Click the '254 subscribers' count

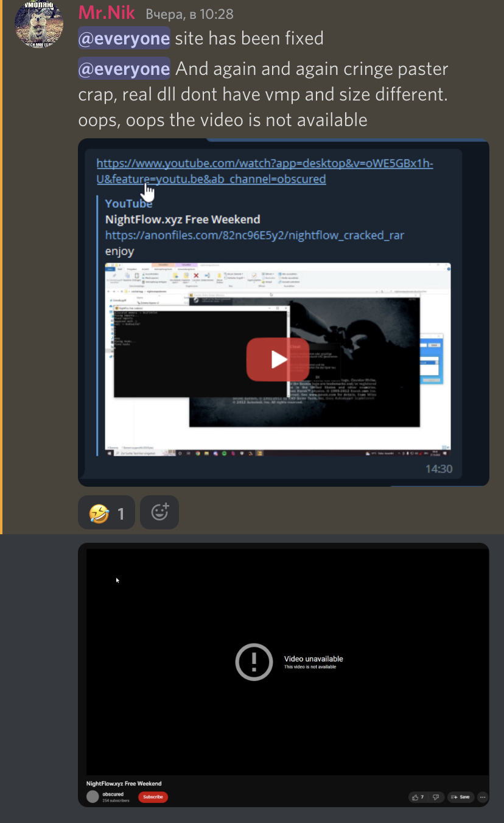(116, 800)
